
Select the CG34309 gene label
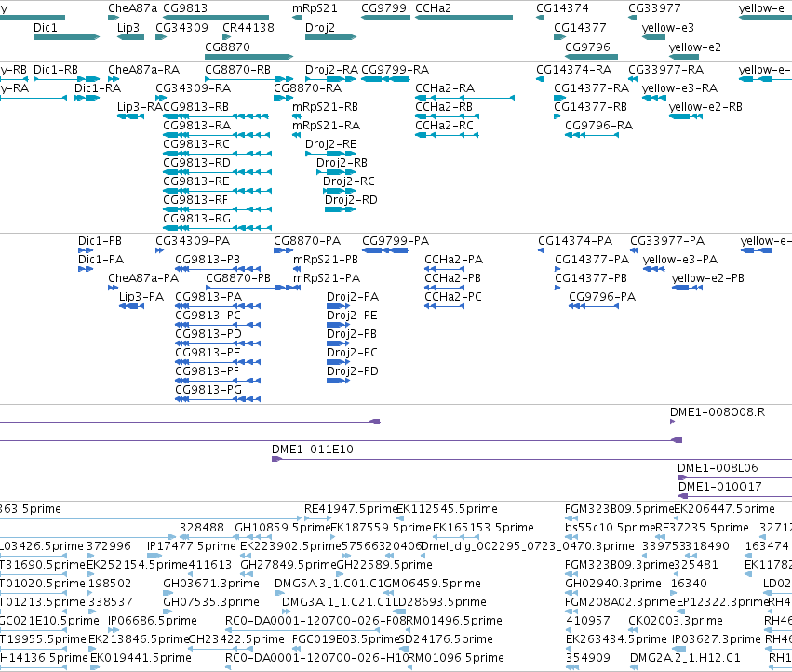pos(181,28)
